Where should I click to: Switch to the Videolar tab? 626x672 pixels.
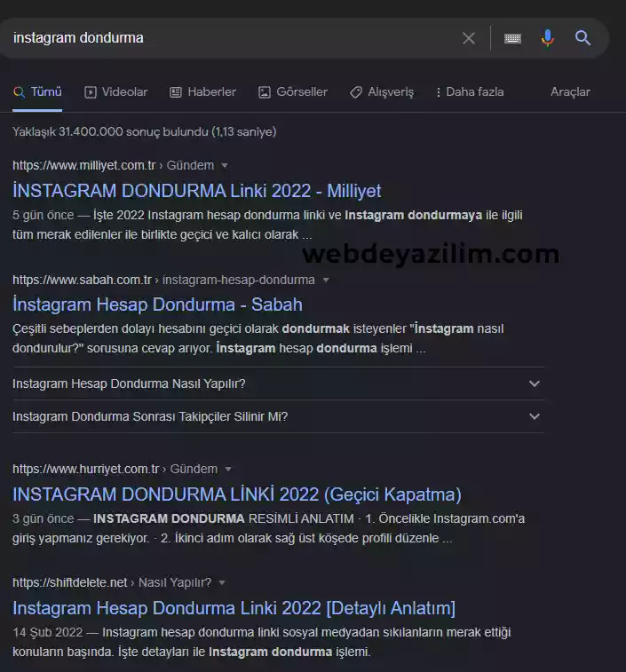[115, 91]
